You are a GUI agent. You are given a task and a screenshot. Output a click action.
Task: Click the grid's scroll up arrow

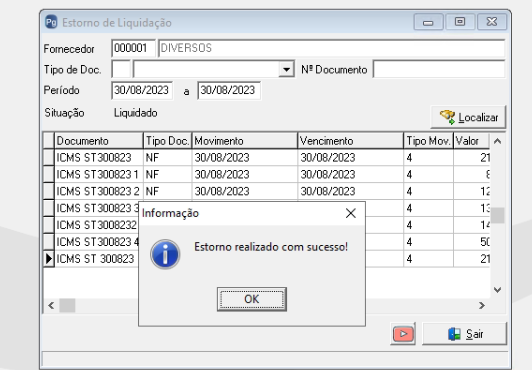(497, 141)
